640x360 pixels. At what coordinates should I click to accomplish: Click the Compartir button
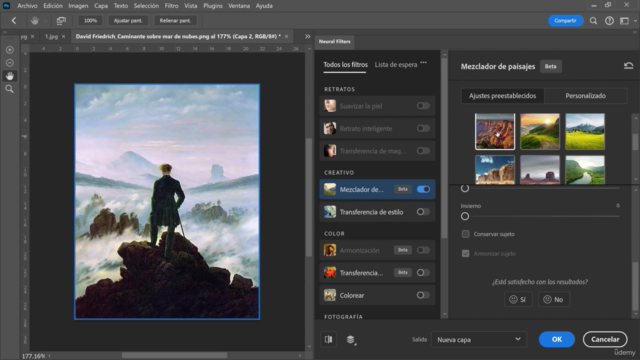[565, 20]
